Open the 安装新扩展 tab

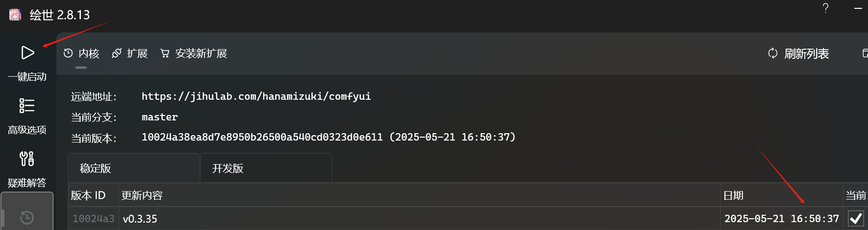(194, 54)
